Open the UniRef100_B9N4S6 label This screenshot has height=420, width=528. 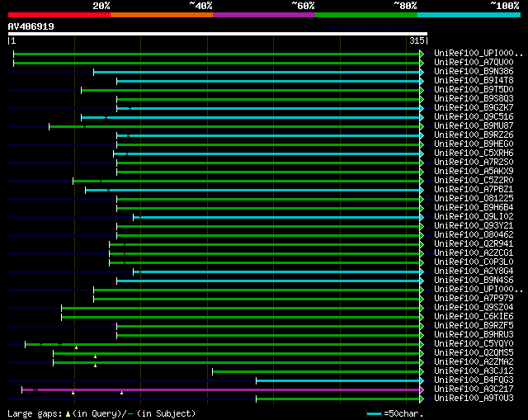474,281
